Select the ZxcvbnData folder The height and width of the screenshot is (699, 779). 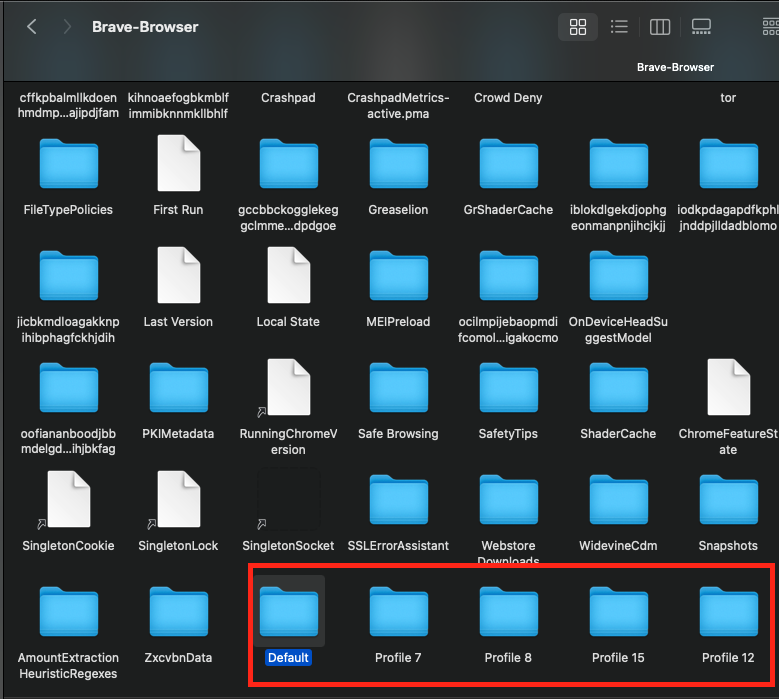178,612
